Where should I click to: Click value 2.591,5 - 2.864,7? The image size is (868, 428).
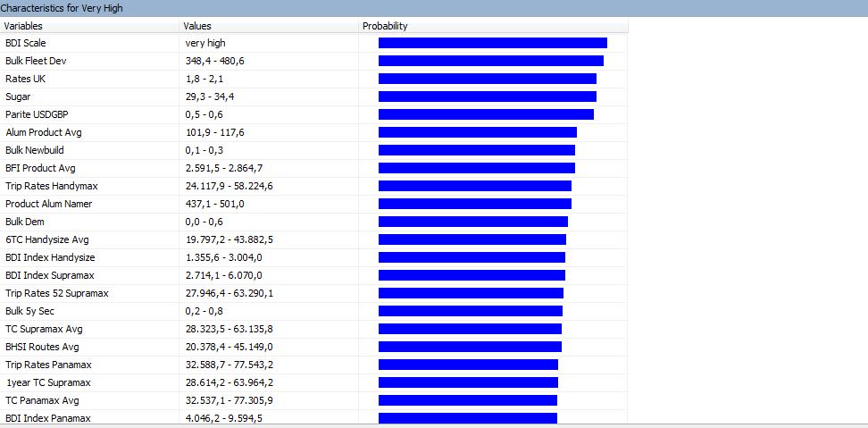(x=224, y=168)
